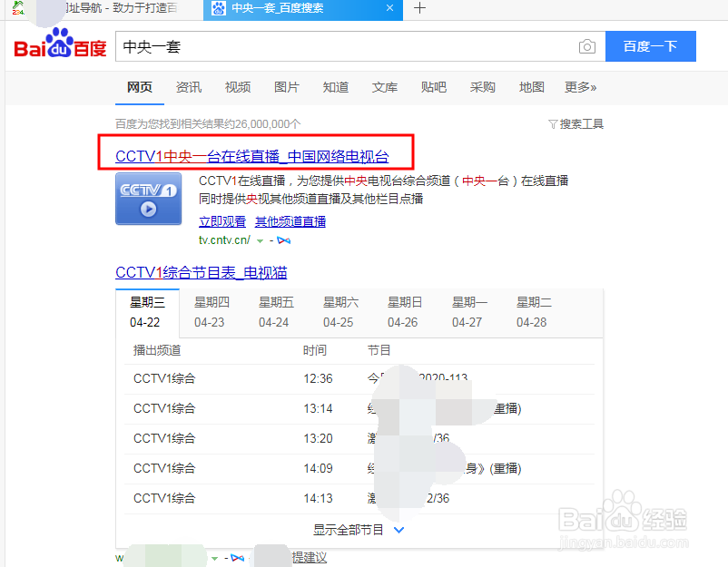This screenshot has height=567, width=728.
Task: Select 星期四 04-23 schedule tab
Action: point(212,312)
